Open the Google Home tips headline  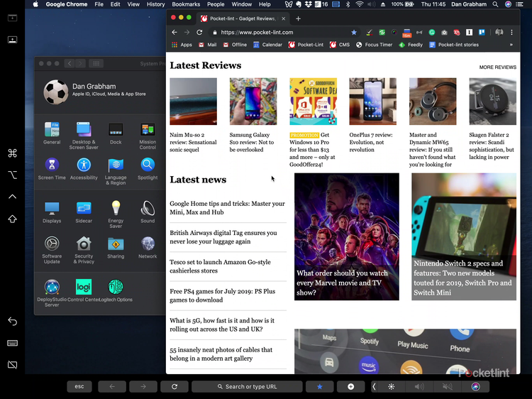227,208
